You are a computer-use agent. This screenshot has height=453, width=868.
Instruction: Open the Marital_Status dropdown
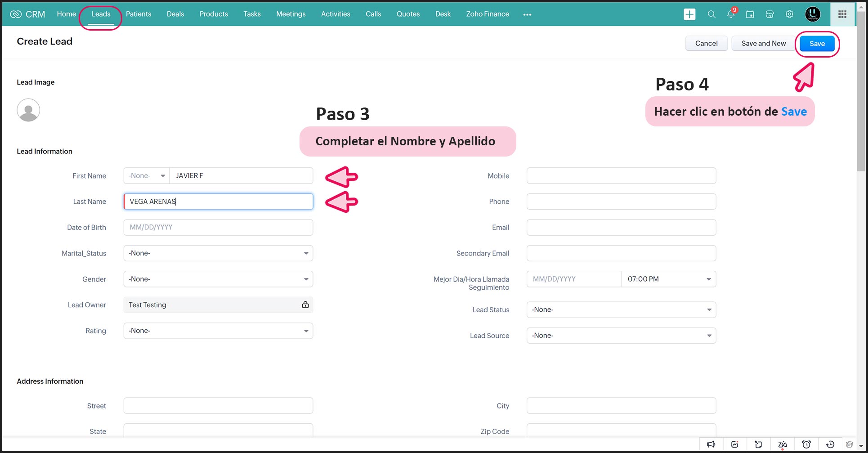[x=218, y=253]
